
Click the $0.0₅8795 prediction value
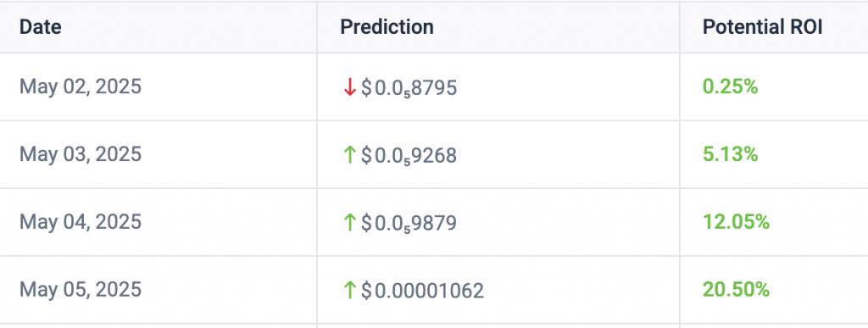pyautogui.click(x=409, y=88)
